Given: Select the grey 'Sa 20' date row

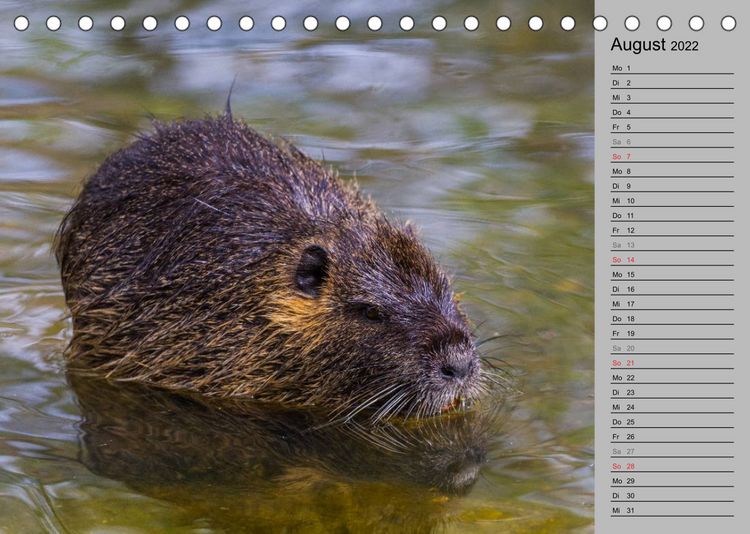Looking at the screenshot, I should coord(672,348).
